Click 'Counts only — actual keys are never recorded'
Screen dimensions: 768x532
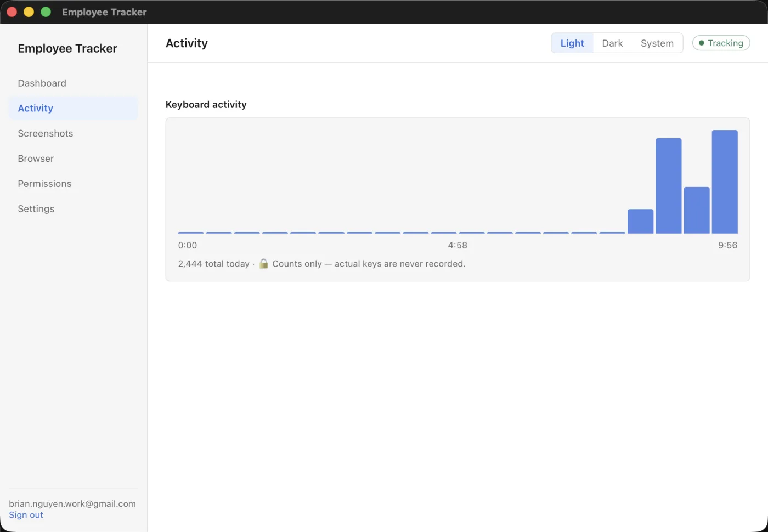[369, 264]
